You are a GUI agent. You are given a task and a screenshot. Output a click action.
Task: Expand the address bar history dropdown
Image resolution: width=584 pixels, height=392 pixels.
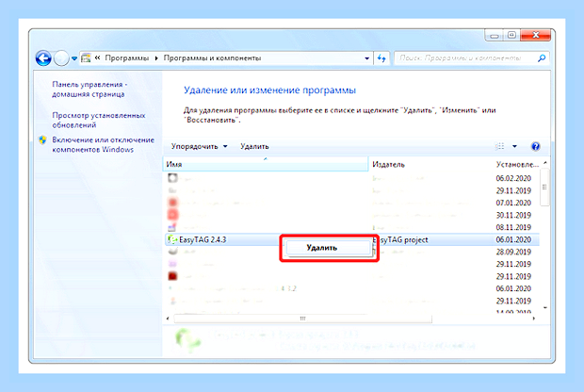tap(366, 58)
